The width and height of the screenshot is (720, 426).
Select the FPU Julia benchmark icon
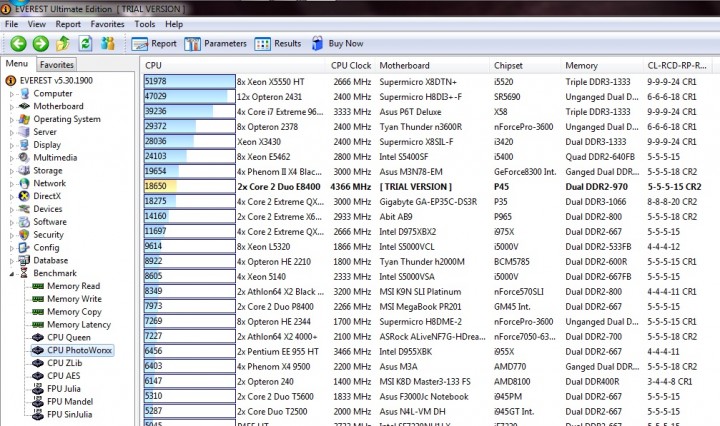[38, 389]
